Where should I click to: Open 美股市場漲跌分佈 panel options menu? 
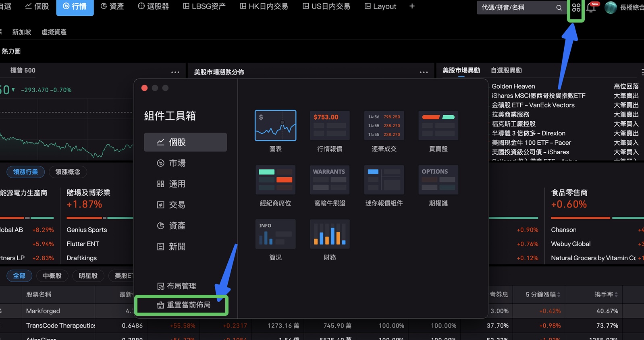(424, 72)
